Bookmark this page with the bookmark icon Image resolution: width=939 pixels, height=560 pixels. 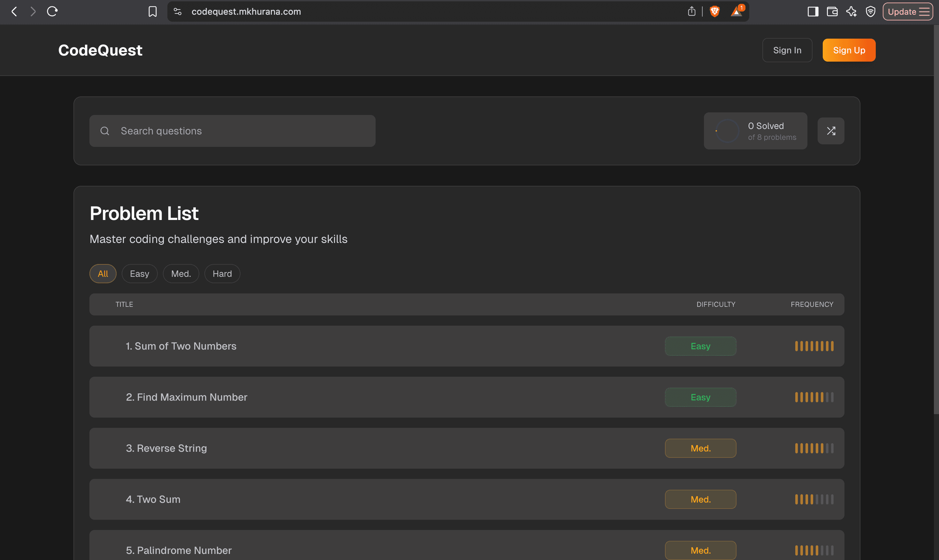click(152, 11)
